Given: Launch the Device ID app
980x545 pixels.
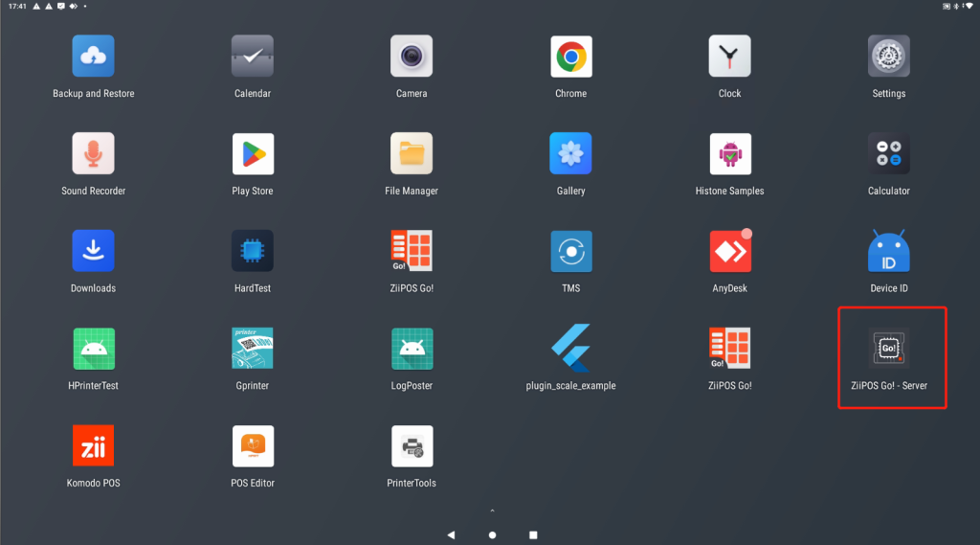Looking at the screenshot, I should 888,251.
